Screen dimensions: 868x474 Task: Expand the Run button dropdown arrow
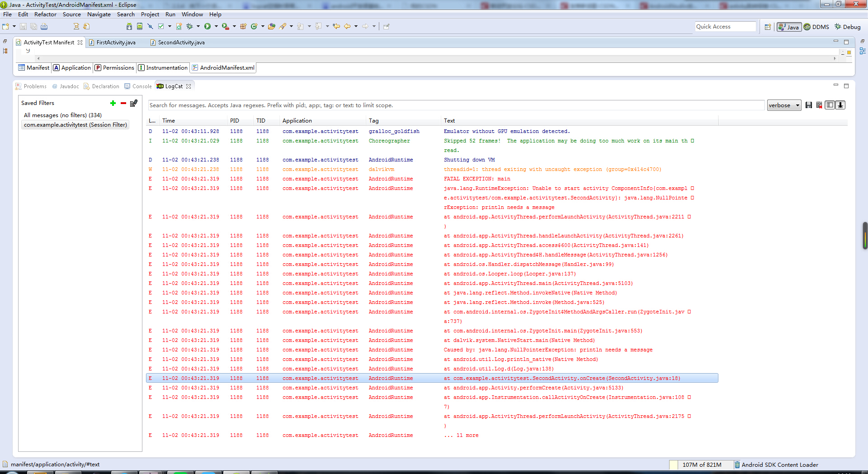(x=216, y=27)
